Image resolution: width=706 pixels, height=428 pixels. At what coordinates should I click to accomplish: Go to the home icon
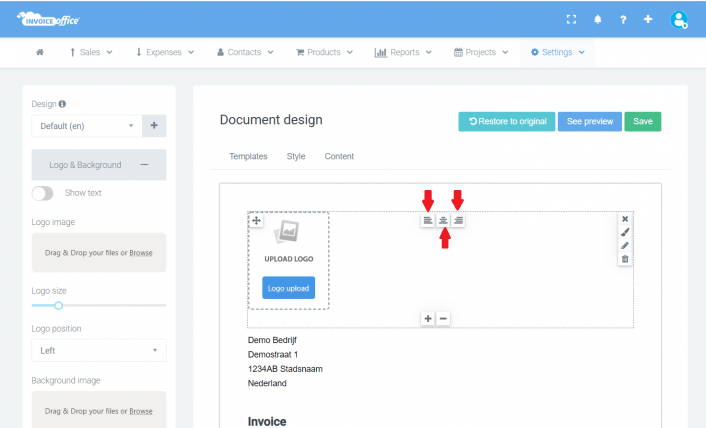40,52
